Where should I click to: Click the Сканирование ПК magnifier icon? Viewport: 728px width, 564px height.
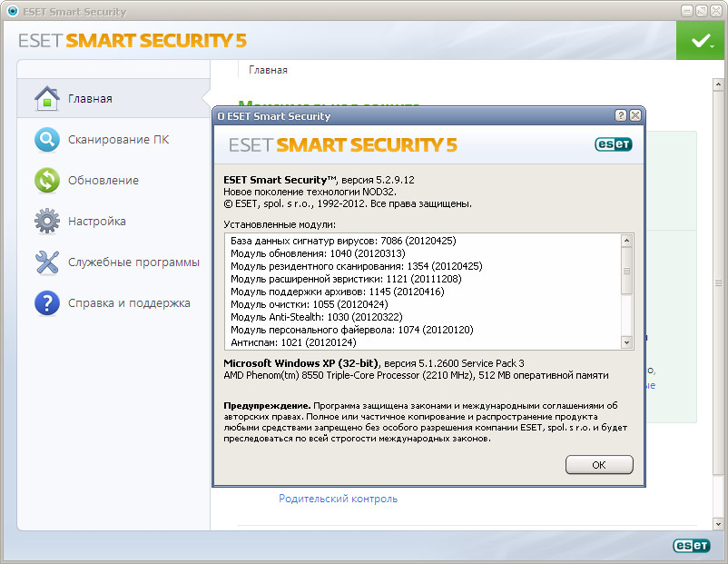click(46, 140)
